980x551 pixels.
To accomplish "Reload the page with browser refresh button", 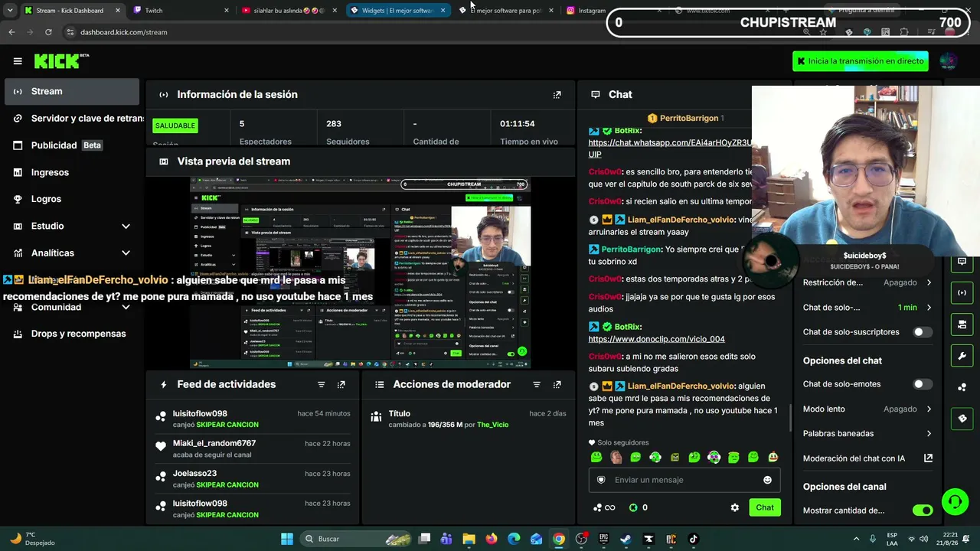I will click(48, 32).
